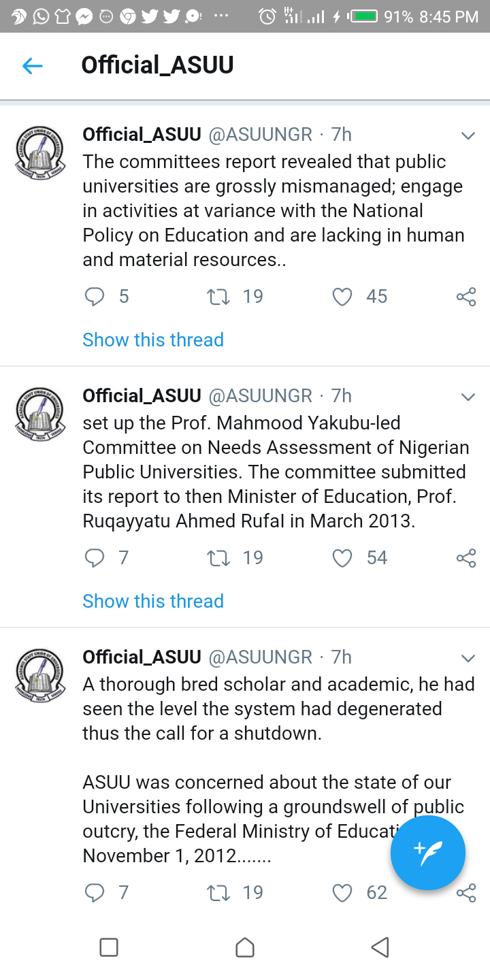This screenshot has height=980, width=490.
Task: Expand options chevron on 'thorough bred scholar' tweet
Action: pos(468,658)
